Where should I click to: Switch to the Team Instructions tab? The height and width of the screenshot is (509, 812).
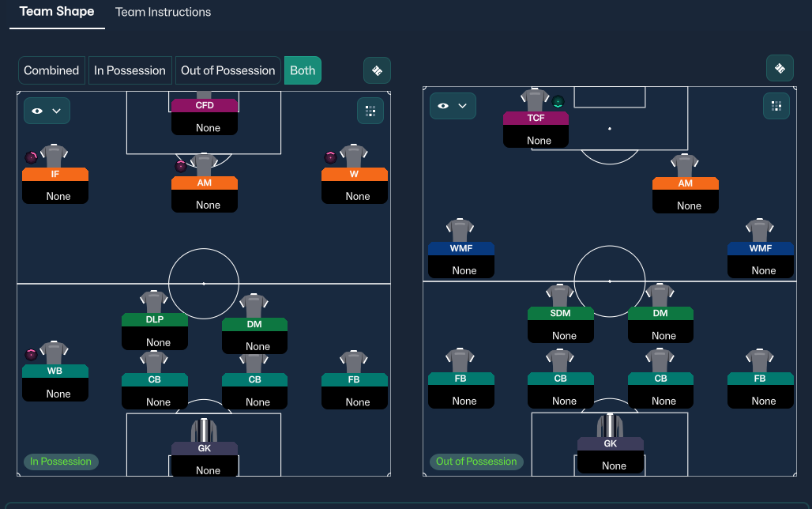163,12
